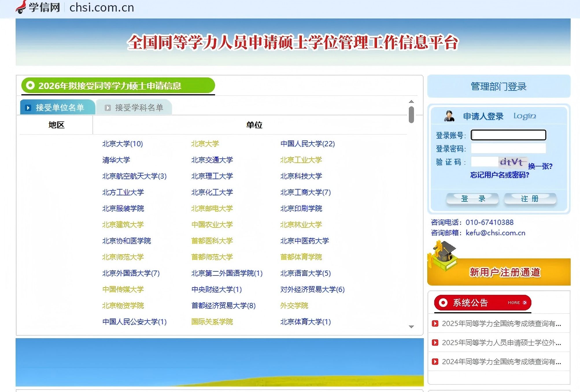Click the 学信网 bird logo
The width and height of the screenshot is (580, 392).
coord(21,7)
